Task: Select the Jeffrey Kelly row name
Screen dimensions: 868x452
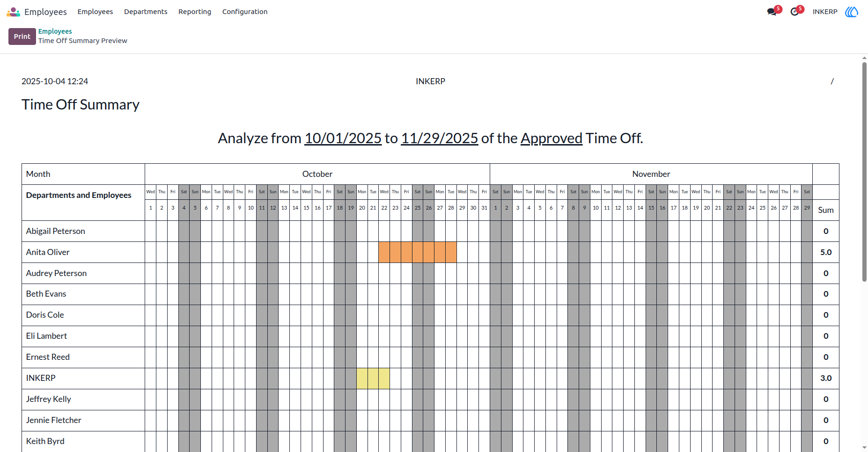Action: pos(48,399)
